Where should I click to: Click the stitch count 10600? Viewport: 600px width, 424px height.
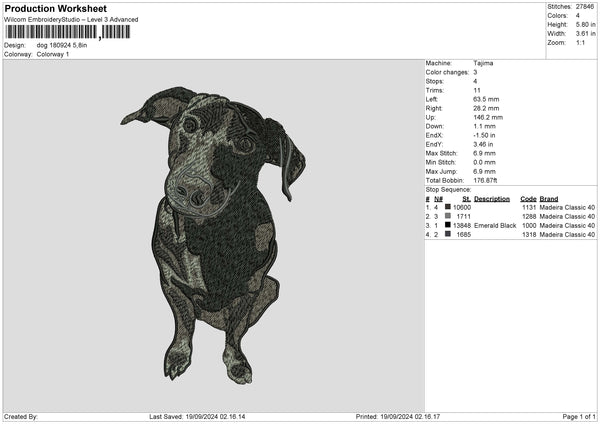462,207
